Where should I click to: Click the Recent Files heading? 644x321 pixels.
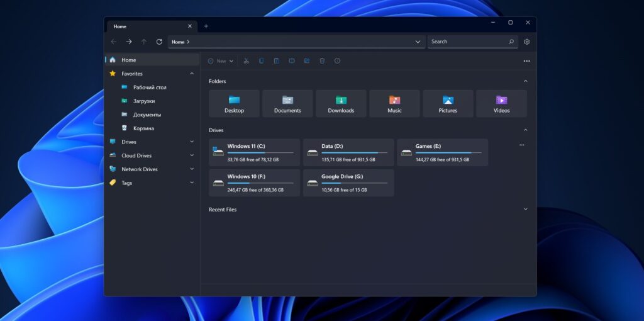[x=223, y=209]
